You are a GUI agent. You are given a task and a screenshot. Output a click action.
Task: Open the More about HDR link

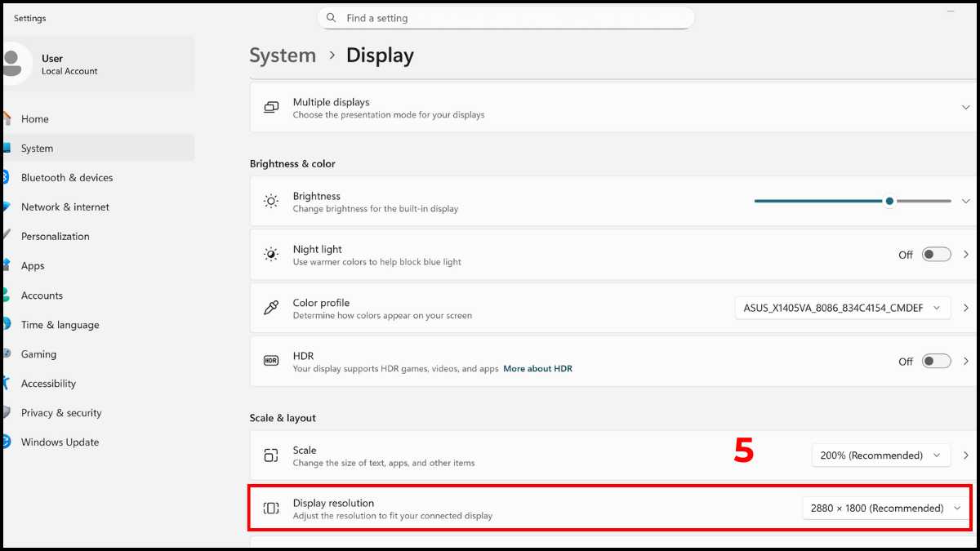(x=537, y=369)
